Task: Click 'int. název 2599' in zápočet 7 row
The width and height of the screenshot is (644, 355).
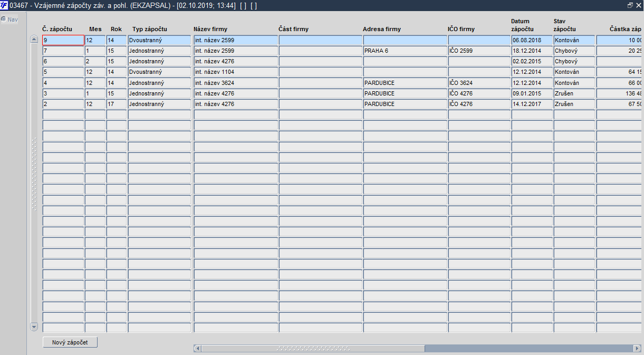Action: [x=236, y=51]
